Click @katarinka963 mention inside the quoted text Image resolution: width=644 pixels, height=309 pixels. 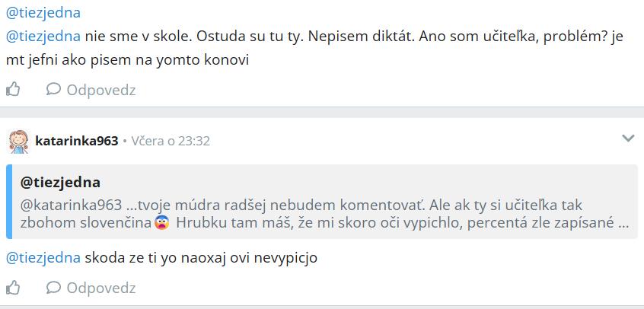click(x=71, y=204)
